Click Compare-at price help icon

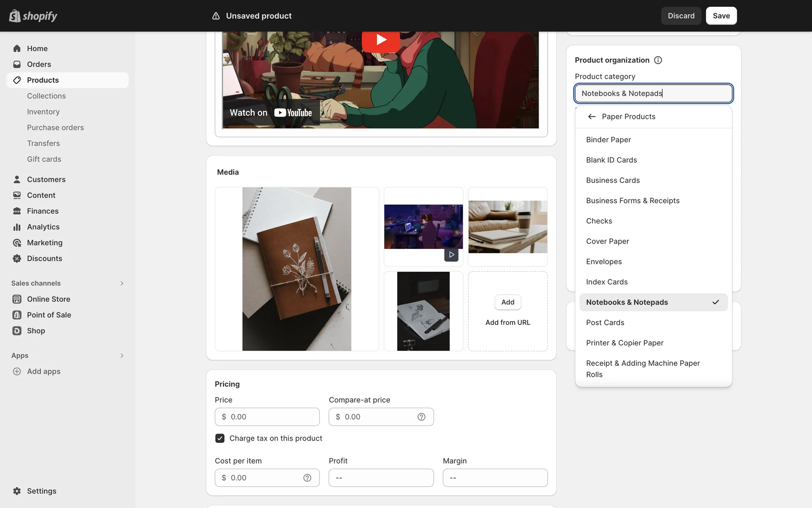pyautogui.click(x=421, y=417)
